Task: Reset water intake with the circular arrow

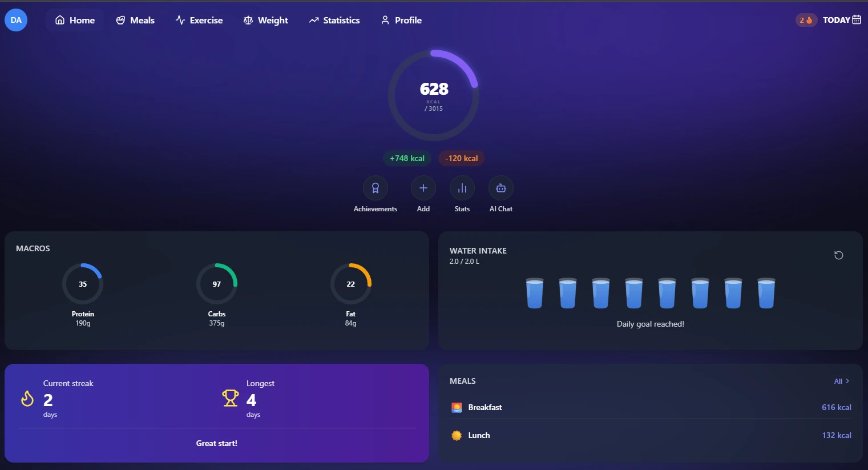Action: tap(838, 255)
